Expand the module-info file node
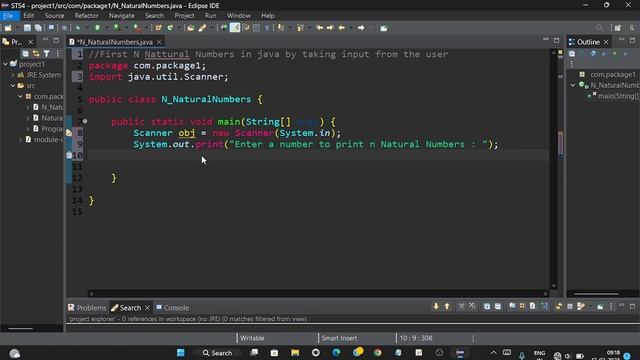Viewport: 640px width, 360px height. tap(20, 140)
